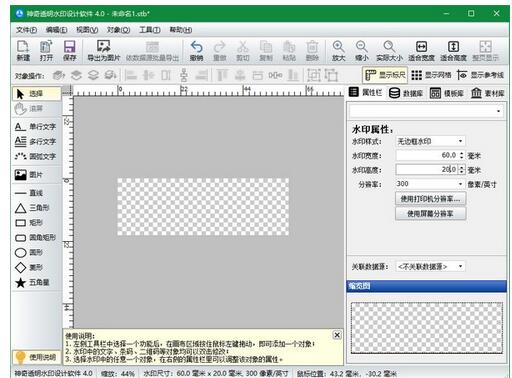Image resolution: width=512 pixels, height=378 pixels.
Task: Select the 单行文字 single-line text tool
Action: click(35, 127)
